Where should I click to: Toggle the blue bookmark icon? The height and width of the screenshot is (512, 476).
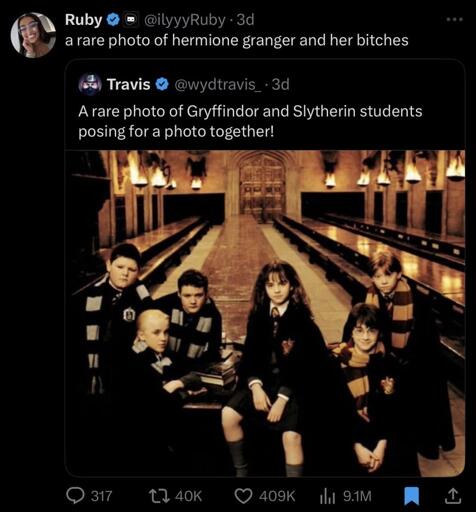412,496
